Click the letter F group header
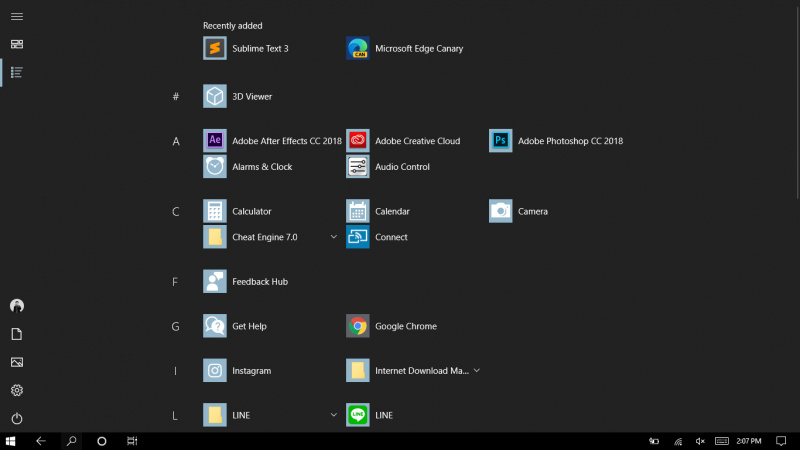Viewport: 800px width, 450px height. click(175, 282)
